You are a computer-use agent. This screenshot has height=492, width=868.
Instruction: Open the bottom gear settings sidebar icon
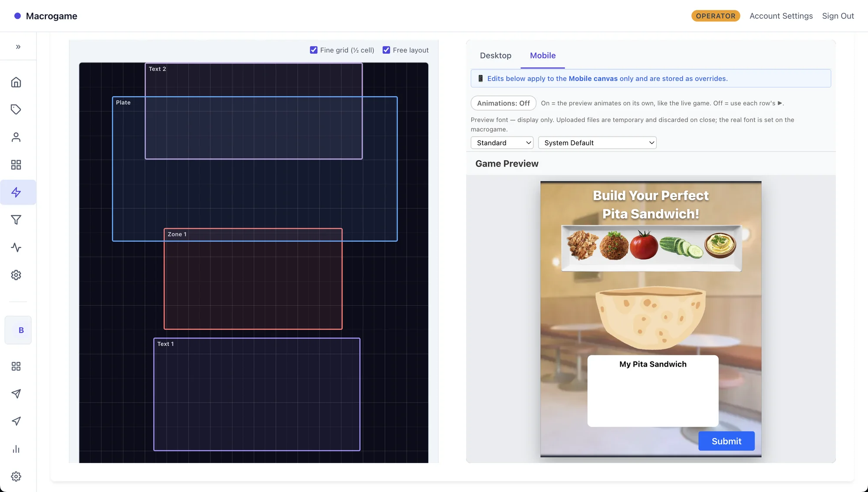point(16,476)
